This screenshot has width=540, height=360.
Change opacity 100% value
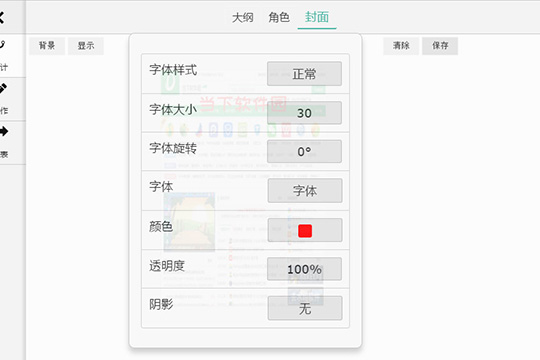click(x=304, y=269)
